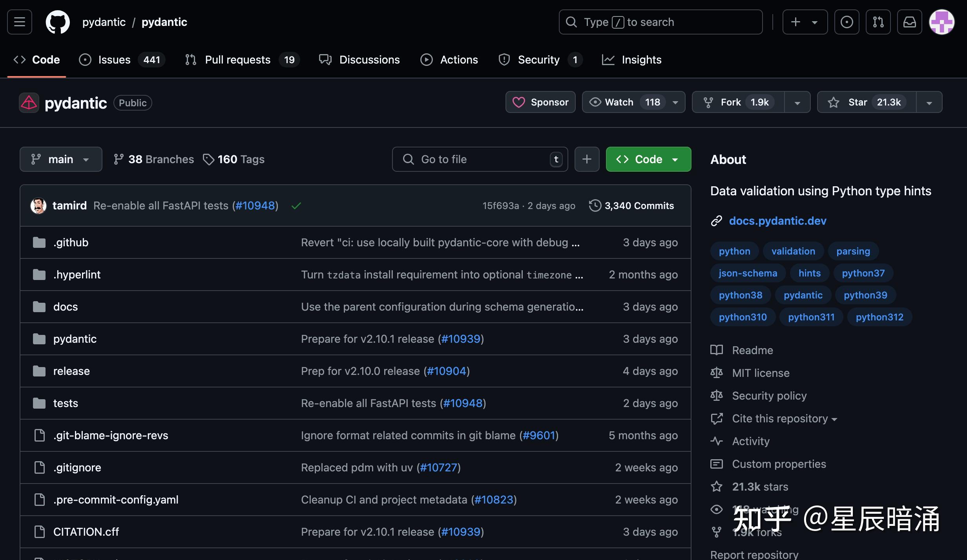This screenshot has height=560, width=967.
Task: Focus the Go to file search field
Action: pos(480,159)
